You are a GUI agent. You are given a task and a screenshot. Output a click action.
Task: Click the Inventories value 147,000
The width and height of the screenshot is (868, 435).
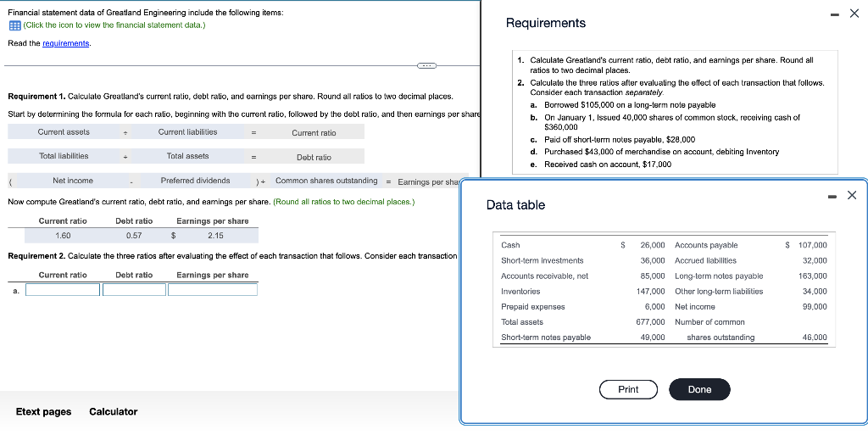click(x=650, y=292)
